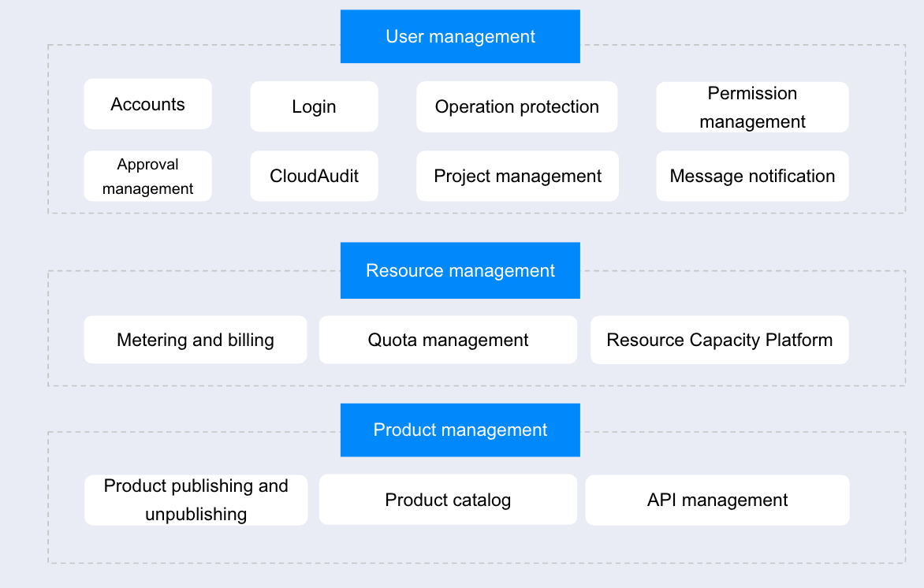Open the Product catalog box
Viewport: 924px width, 588px height.
tap(448, 500)
